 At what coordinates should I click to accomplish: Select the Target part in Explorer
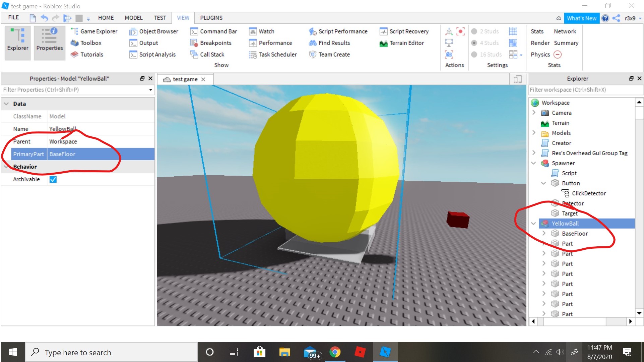point(570,213)
